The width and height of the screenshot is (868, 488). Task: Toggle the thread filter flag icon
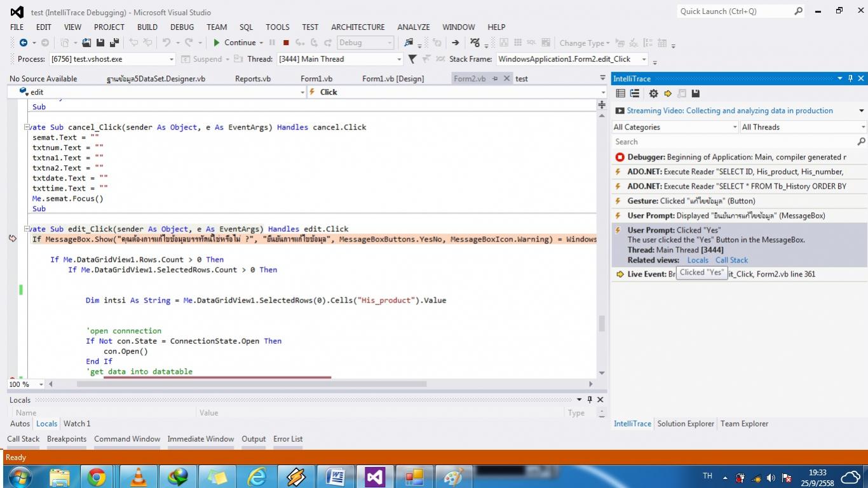tap(412, 59)
